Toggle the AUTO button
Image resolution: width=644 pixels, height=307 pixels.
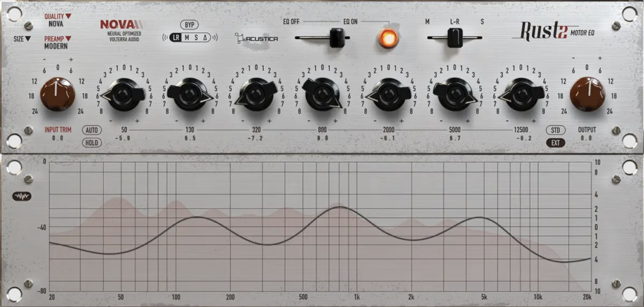tap(92, 130)
